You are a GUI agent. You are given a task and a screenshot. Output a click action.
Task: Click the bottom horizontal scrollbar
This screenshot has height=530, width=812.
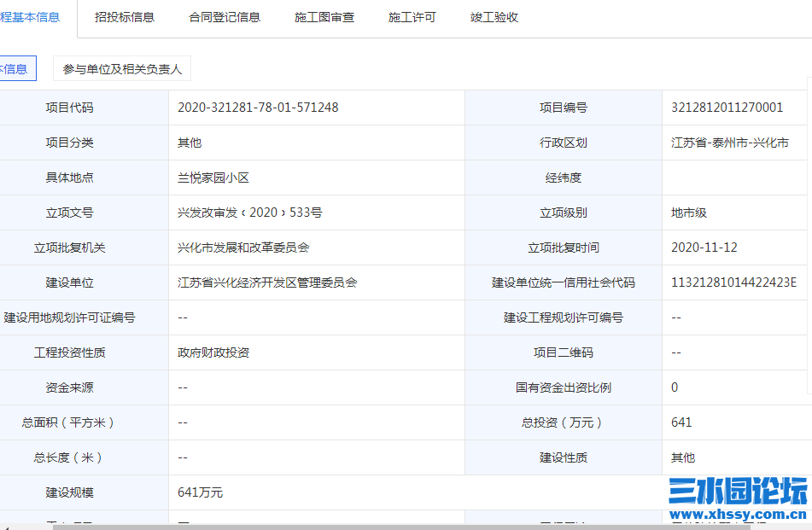click(x=401, y=527)
